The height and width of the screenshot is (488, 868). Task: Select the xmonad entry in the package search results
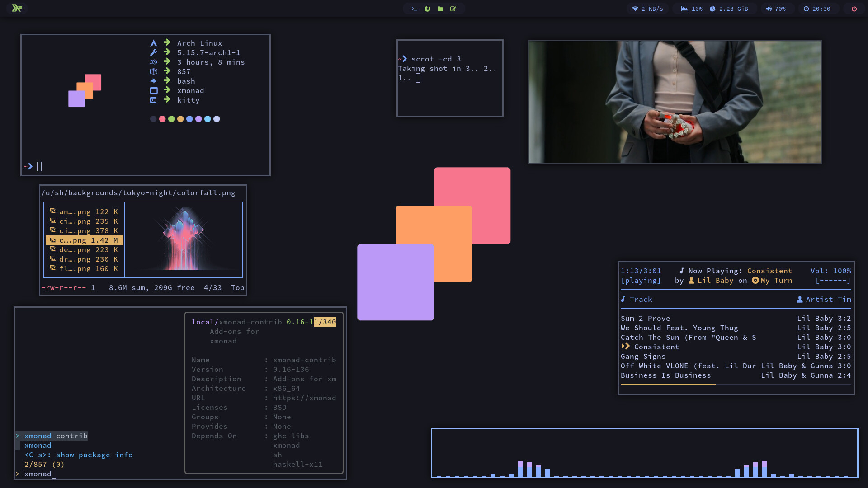point(38,445)
